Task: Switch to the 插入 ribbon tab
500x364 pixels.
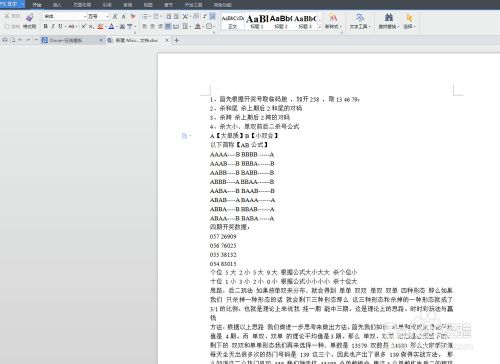Action: click(x=57, y=5)
